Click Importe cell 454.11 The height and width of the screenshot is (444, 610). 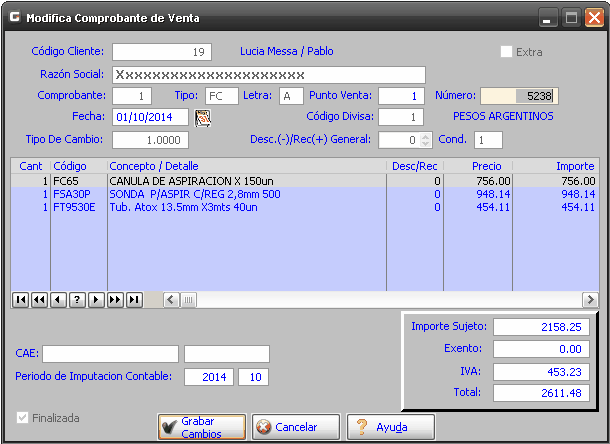tap(556, 207)
